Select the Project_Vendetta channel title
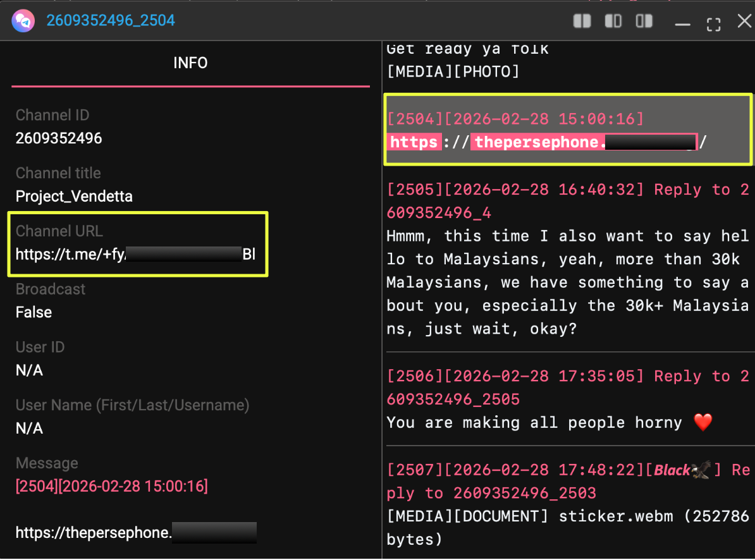 pyautogui.click(x=74, y=197)
